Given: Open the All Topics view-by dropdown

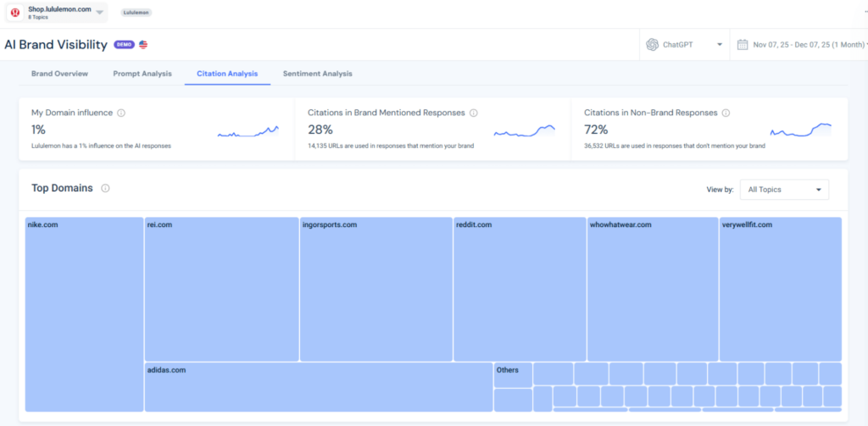Looking at the screenshot, I should coord(784,190).
